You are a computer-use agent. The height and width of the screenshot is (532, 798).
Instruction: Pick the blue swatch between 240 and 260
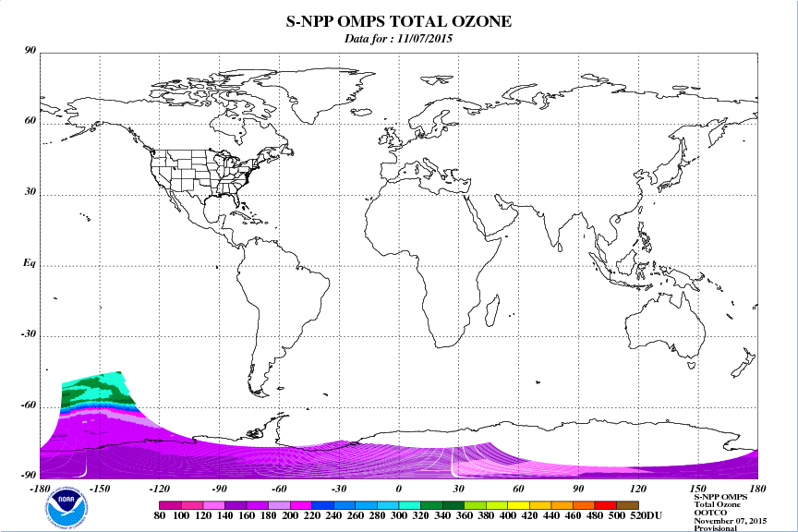[x=345, y=505]
